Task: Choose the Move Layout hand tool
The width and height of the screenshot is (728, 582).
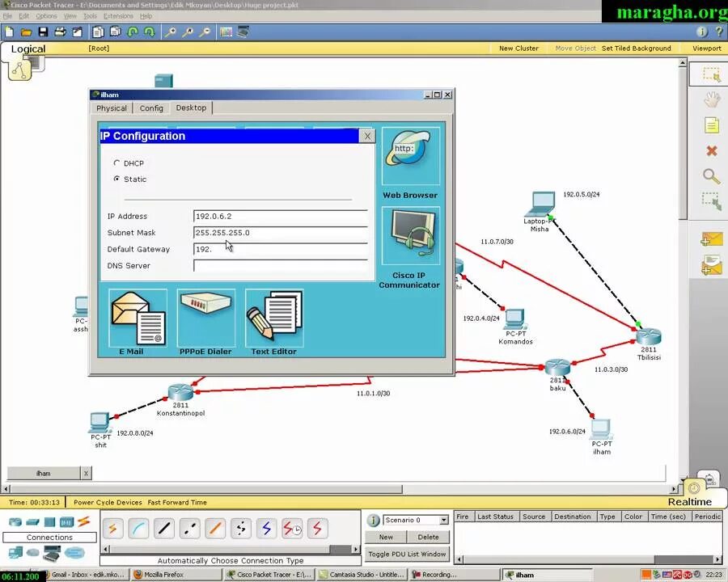Action: pyautogui.click(x=711, y=99)
